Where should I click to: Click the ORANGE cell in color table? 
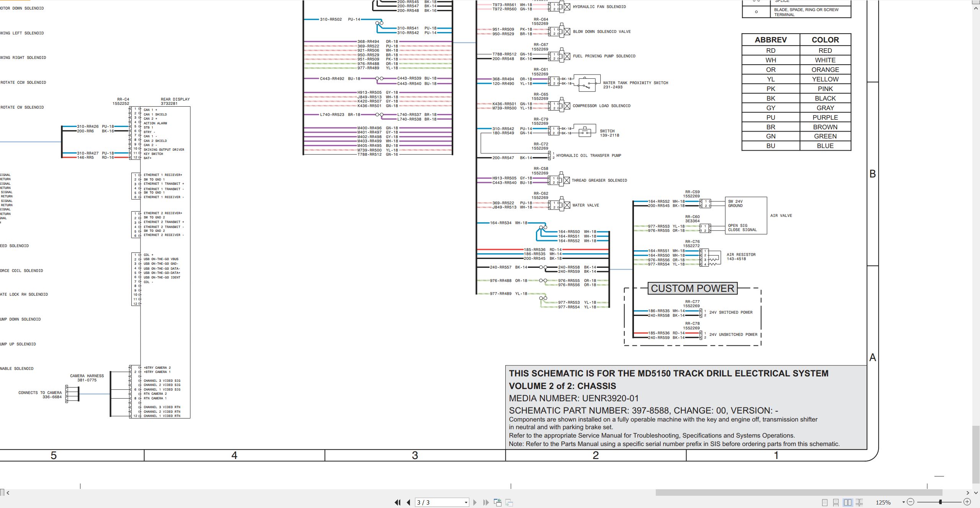click(825, 70)
